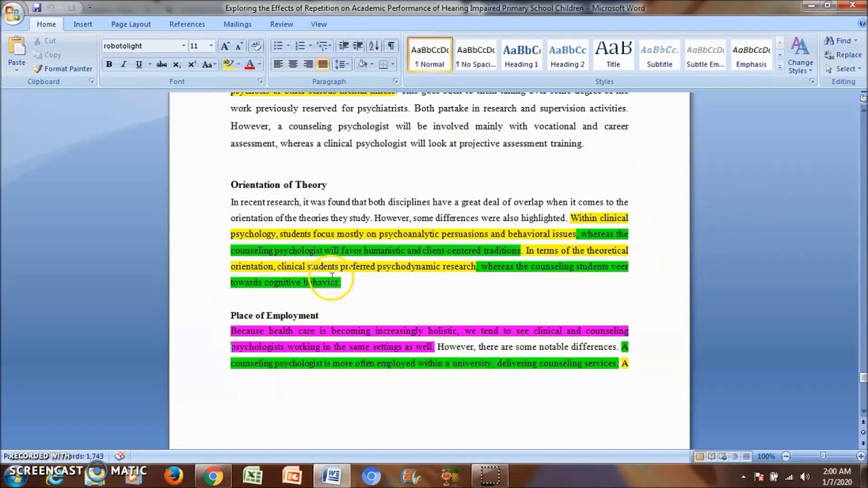This screenshot has height=488, width=868.
Task: Apply the Title style
Action: 613,56
